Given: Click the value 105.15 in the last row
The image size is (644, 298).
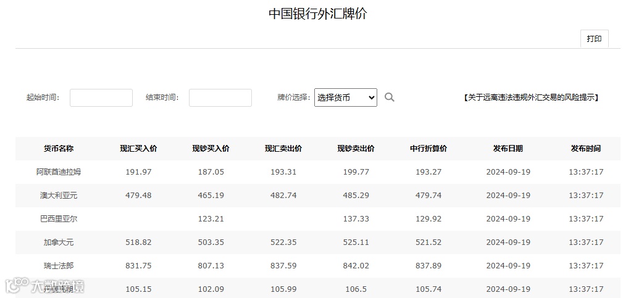Looking at the screenshot, I should [138, 289].
